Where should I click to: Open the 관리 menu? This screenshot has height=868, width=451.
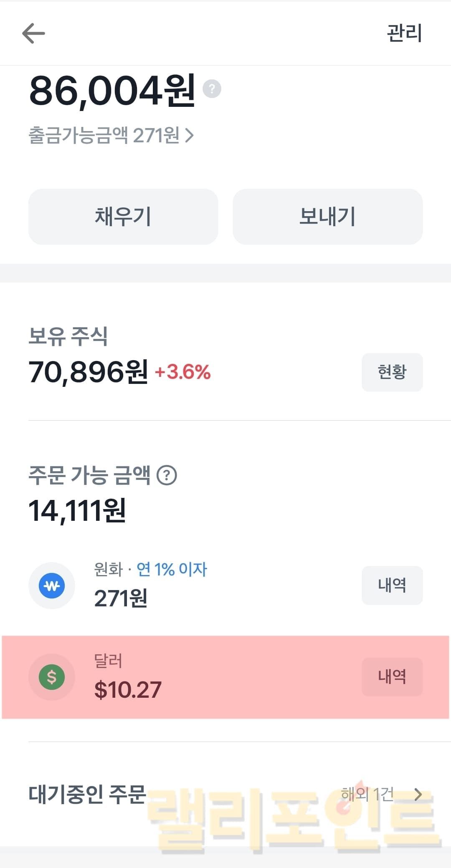click(x=404, y=33)
